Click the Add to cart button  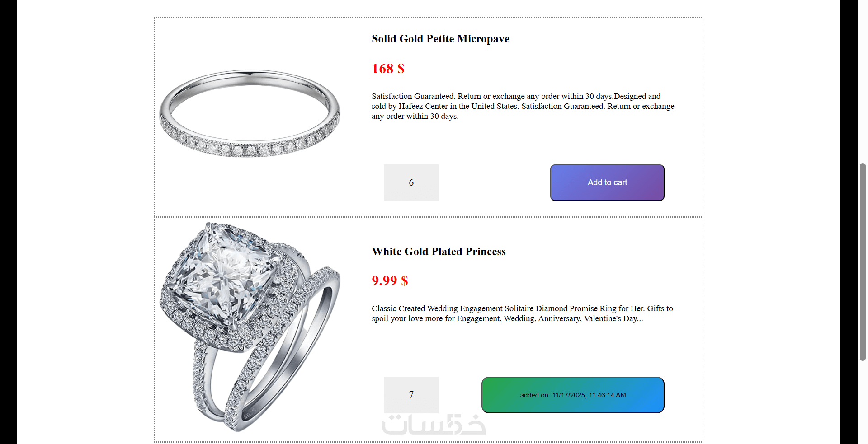point(607,182)
